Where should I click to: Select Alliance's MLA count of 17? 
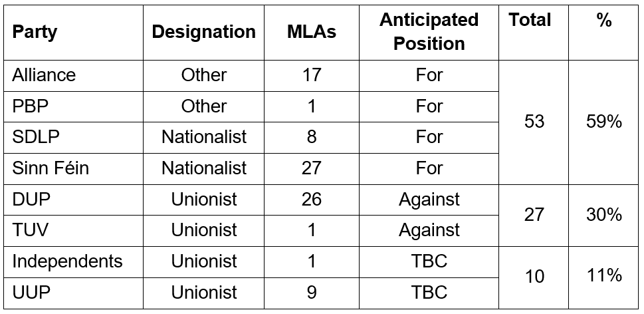[311, 75]
